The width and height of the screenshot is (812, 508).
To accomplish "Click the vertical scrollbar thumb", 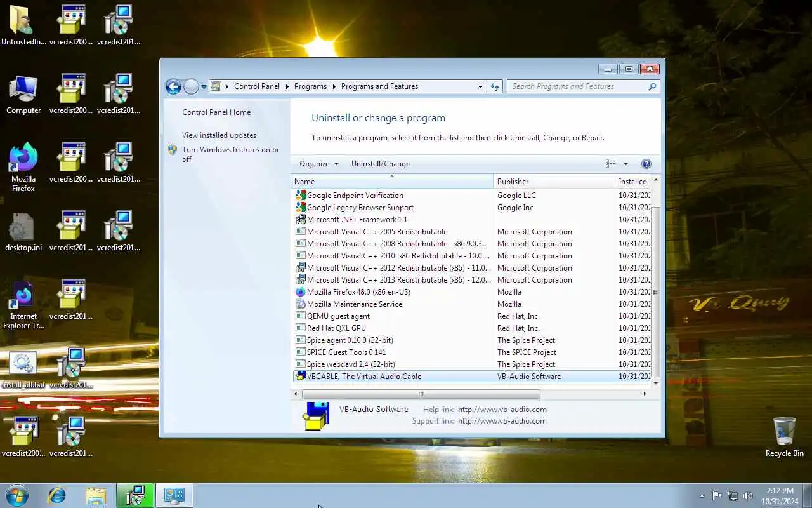I will tap(656, 291).
